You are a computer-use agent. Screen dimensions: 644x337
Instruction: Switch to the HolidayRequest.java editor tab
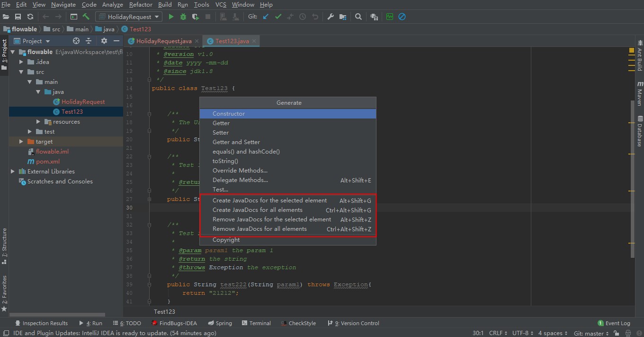click(160, 41)
